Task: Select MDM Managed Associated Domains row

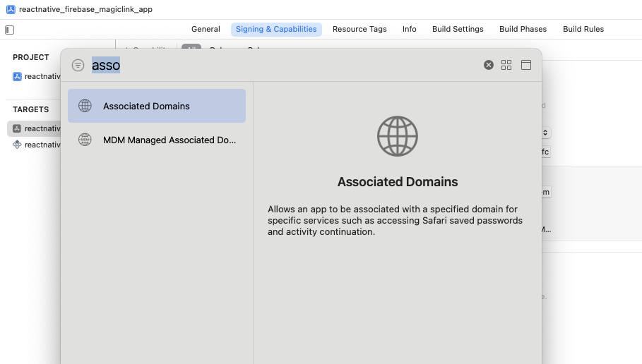Action: 157,140
